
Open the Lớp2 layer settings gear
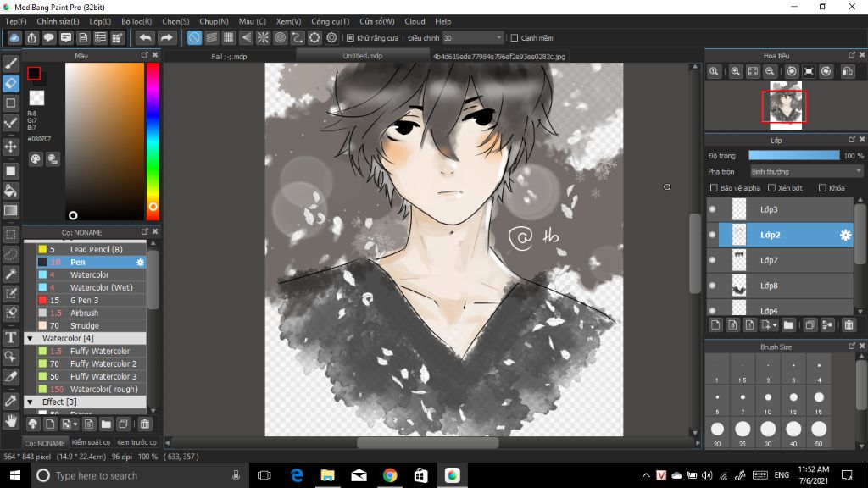tap(845, 236)
